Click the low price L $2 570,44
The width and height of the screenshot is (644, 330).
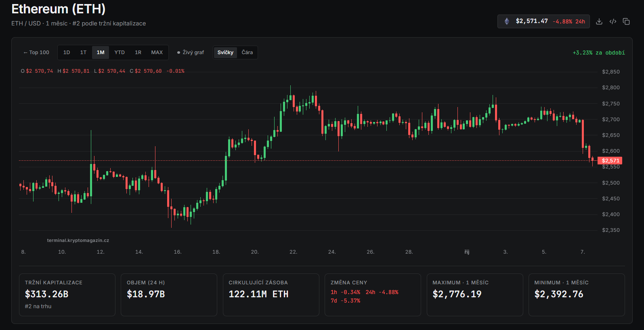110,71
